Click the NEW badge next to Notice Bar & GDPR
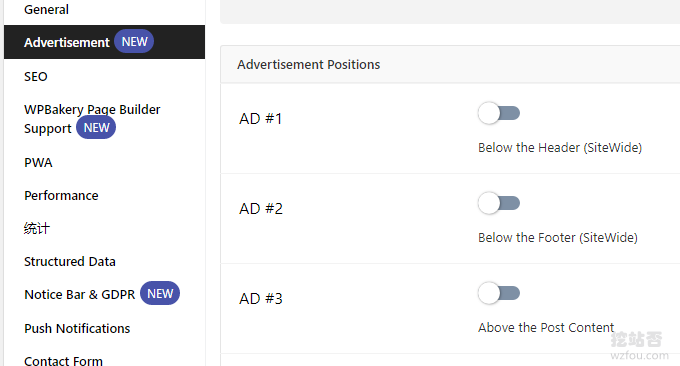 pos(160,294)
